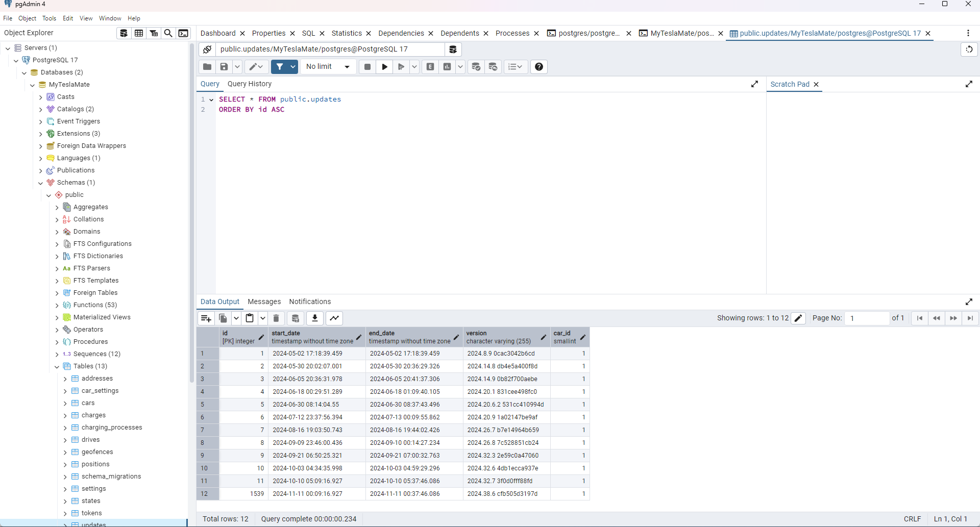Open the filter options dropdown arrow
The image size is (980, 527).
(293, 67)
